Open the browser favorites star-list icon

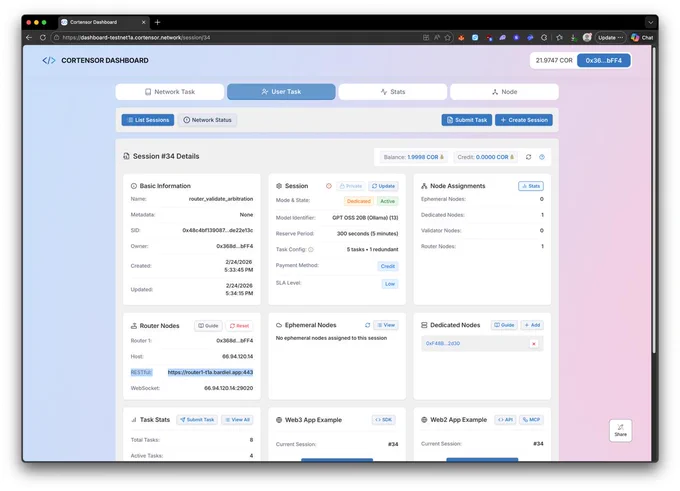[559, 38]
